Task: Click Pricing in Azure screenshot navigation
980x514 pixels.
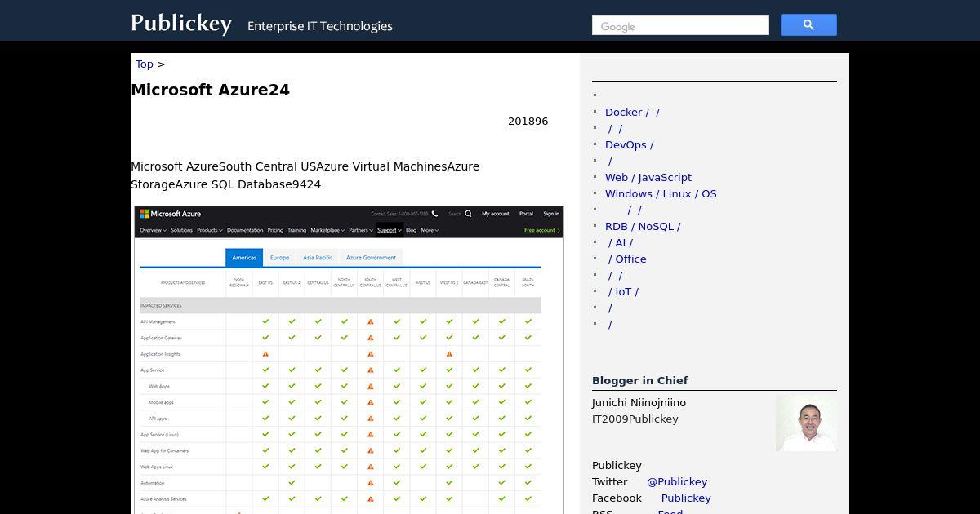Action: click(x=275, y=230)
